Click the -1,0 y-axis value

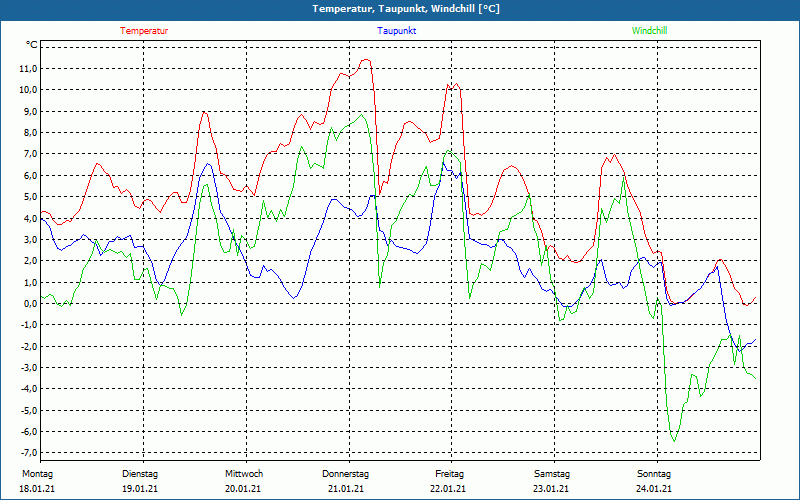[x=29, y=325]
